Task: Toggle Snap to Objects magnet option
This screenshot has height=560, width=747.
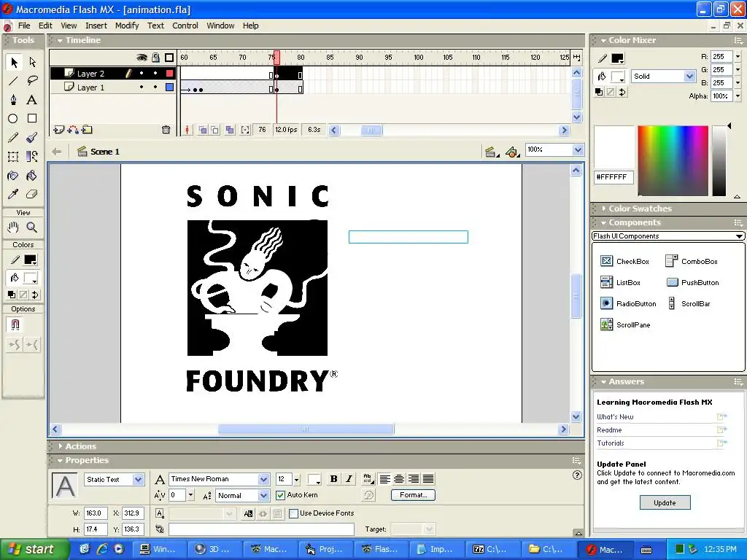Action: pos(15,325)
